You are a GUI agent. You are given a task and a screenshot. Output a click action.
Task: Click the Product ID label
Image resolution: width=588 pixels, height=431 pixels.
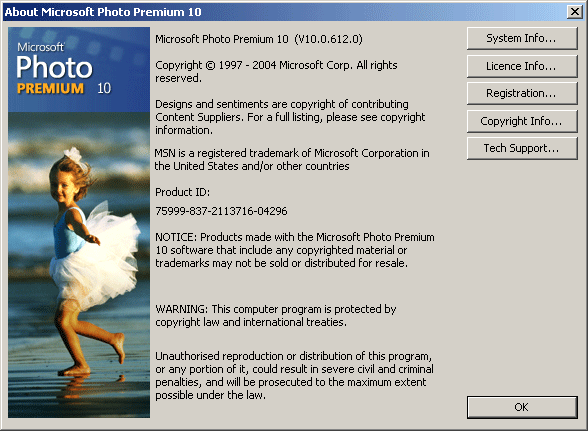183,192
